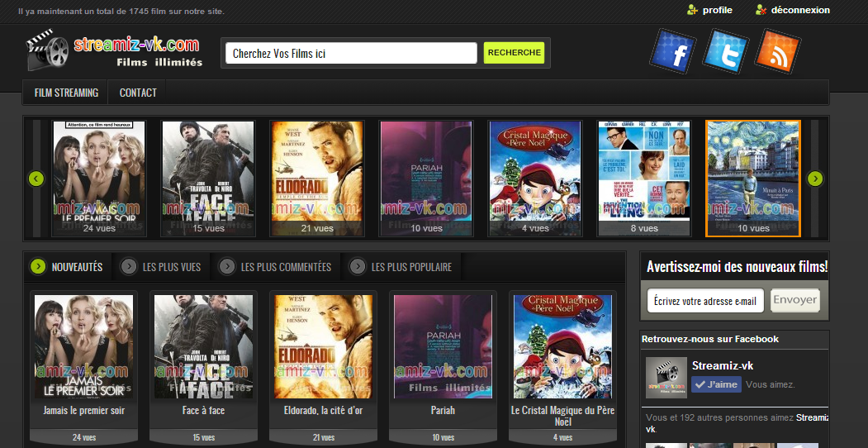Click the arrow icon beside Les plus vues
The image size is (868, 448).
click(129, 267)
